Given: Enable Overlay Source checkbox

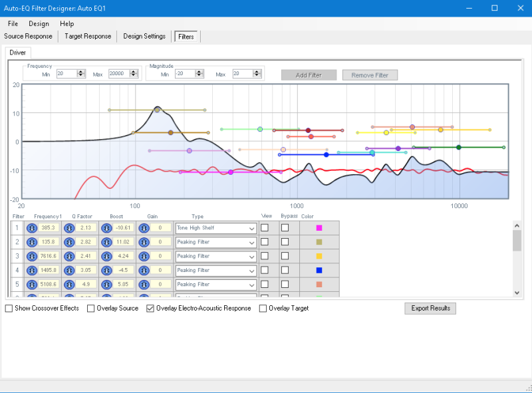Looking at the screenshot, I should click(x=90, y=308).
